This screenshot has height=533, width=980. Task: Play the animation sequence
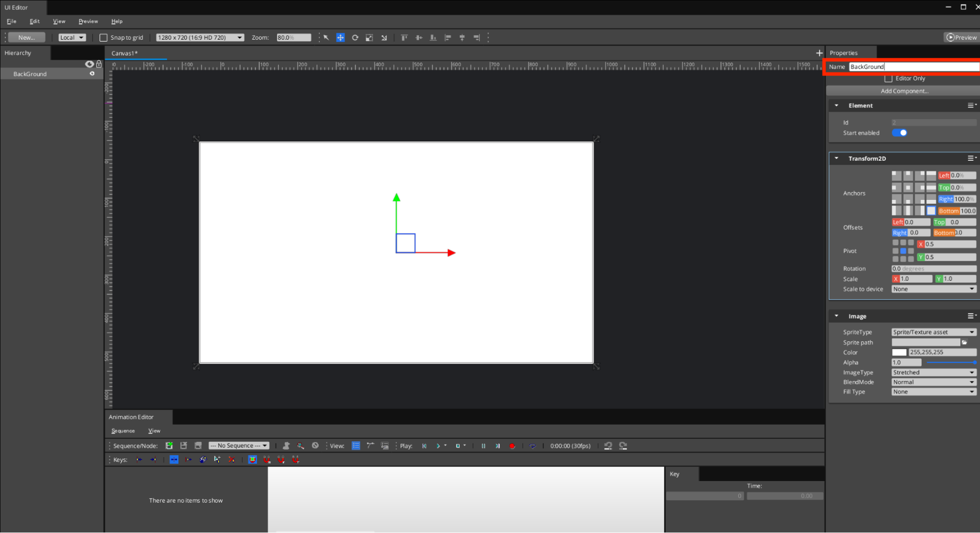(438, 445)
